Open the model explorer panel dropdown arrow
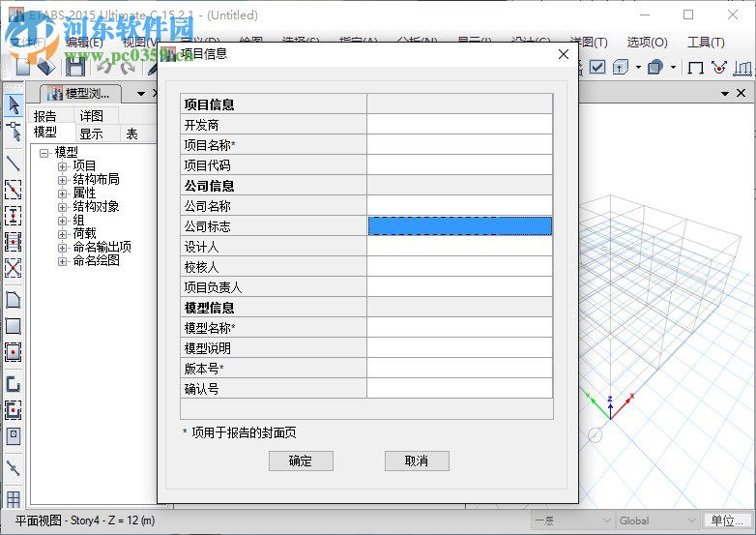756x535 pixels. (x=141, y=93)
